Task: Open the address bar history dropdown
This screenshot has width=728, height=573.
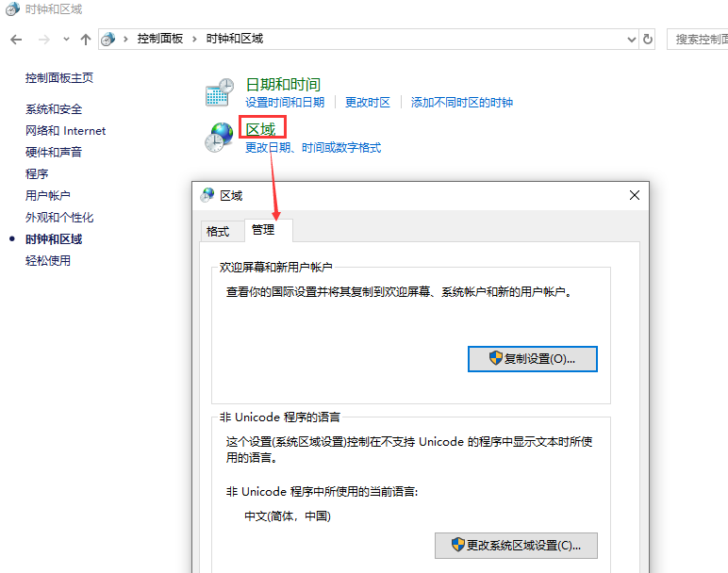Action: click(x=631, y=40)
